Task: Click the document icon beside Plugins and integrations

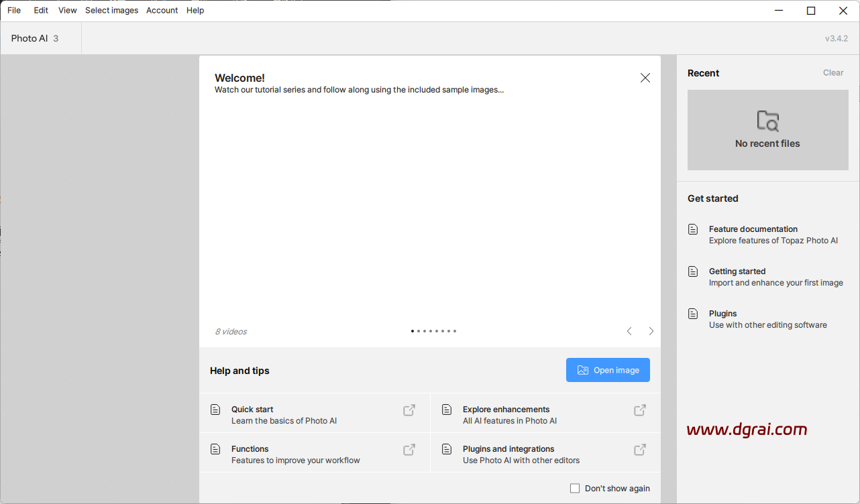Action: (x=447, y=449)
